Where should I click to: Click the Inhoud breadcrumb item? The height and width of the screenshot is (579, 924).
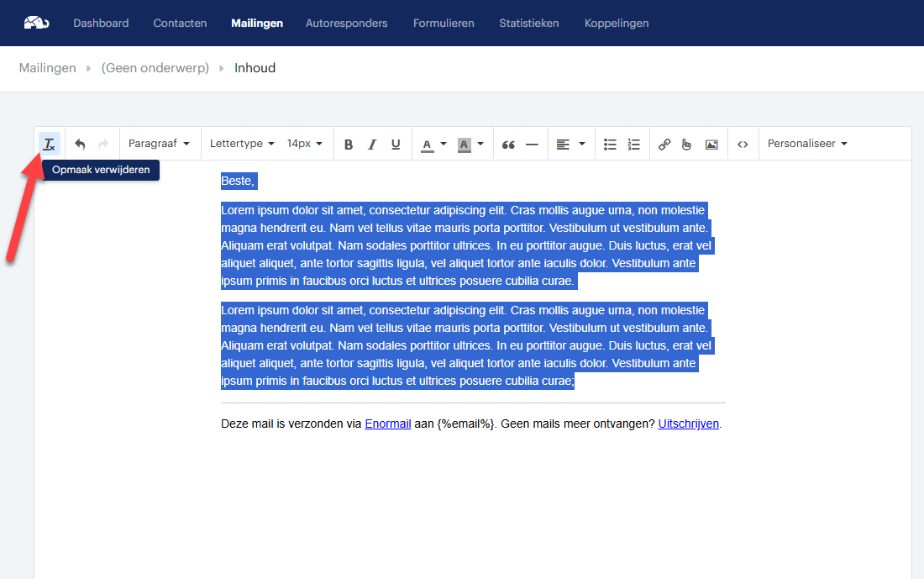255,68
